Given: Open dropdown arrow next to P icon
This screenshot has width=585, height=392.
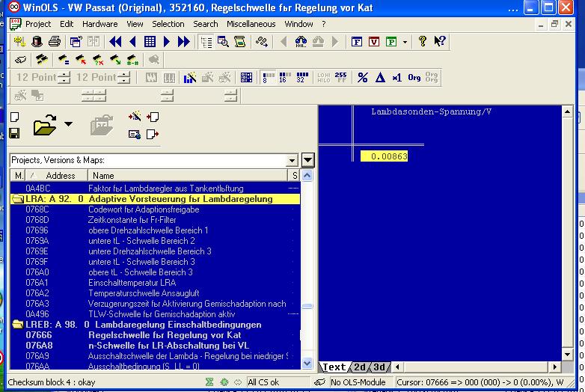Looking at the screenshot, I should (x=405, y=42).
